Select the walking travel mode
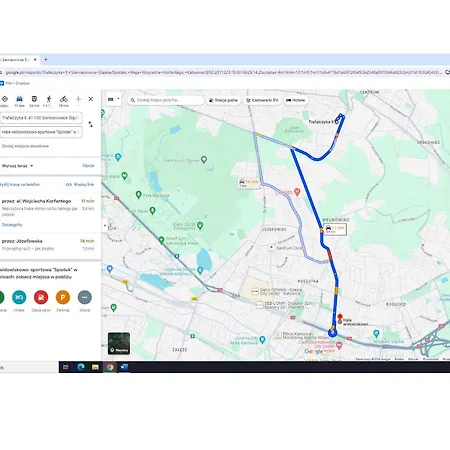Viewport: 450px width, 450px height. [x=49, y=99]
